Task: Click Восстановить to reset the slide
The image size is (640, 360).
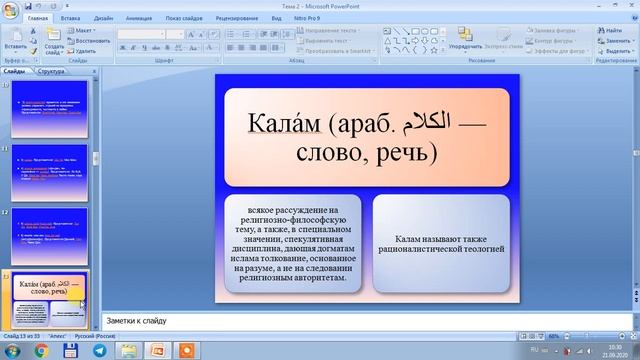Action: (x=89, y=41)
